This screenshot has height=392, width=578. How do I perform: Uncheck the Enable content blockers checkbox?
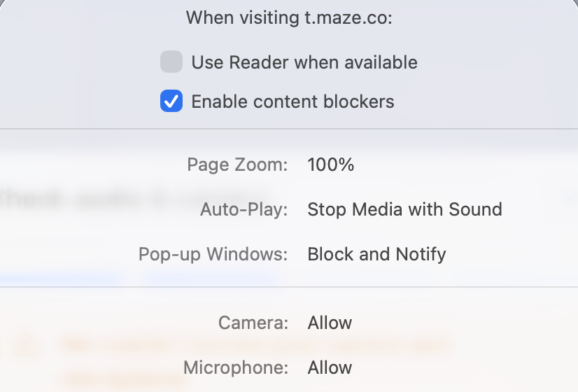(171, 101)
